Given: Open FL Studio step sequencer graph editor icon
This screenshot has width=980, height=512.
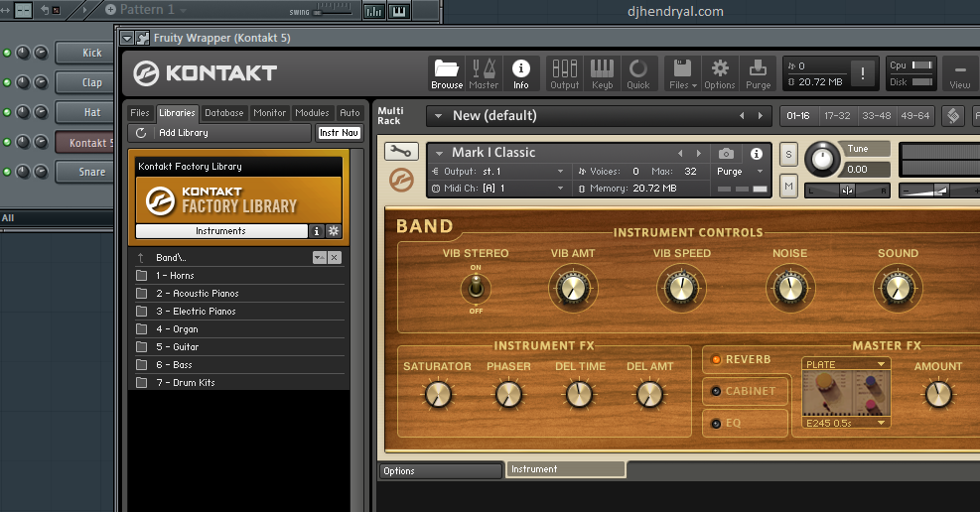Looking at the screenshot, I should 373,11.
